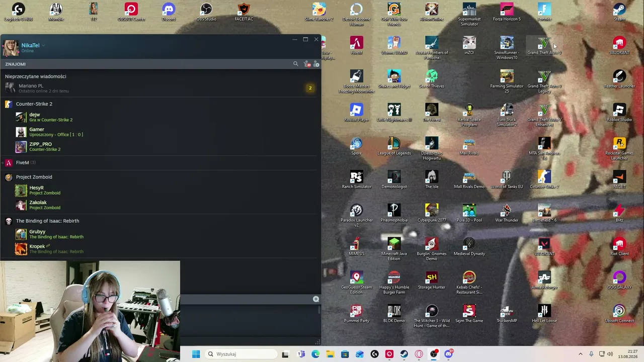Select the Minecraft Java Edition desktop icon
Image resolution: width=644 pixels, height=362 pixels.
pos(394,249)
